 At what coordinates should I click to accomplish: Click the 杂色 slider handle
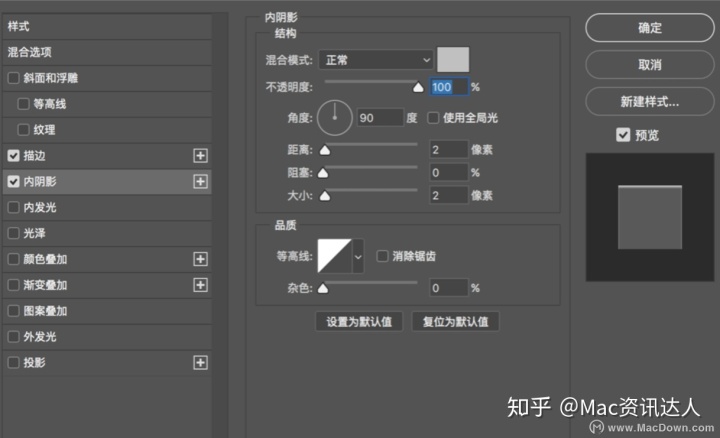[x=323, y=288]
